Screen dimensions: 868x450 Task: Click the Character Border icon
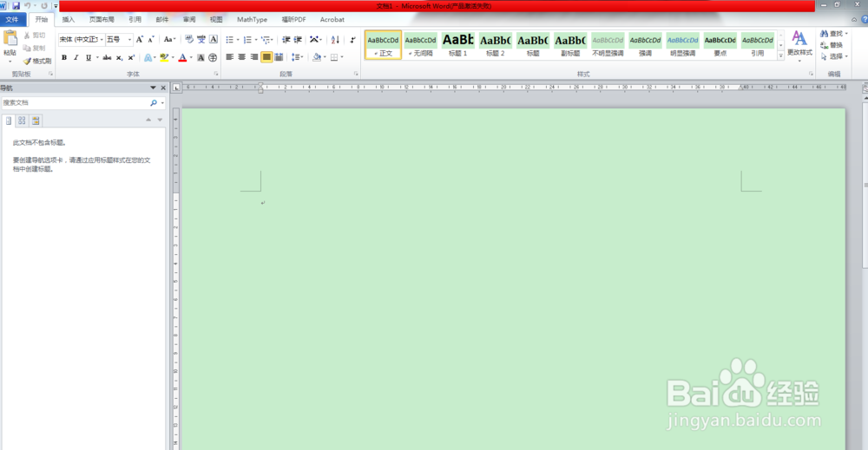pyautogui.click(x=214, y=39)
